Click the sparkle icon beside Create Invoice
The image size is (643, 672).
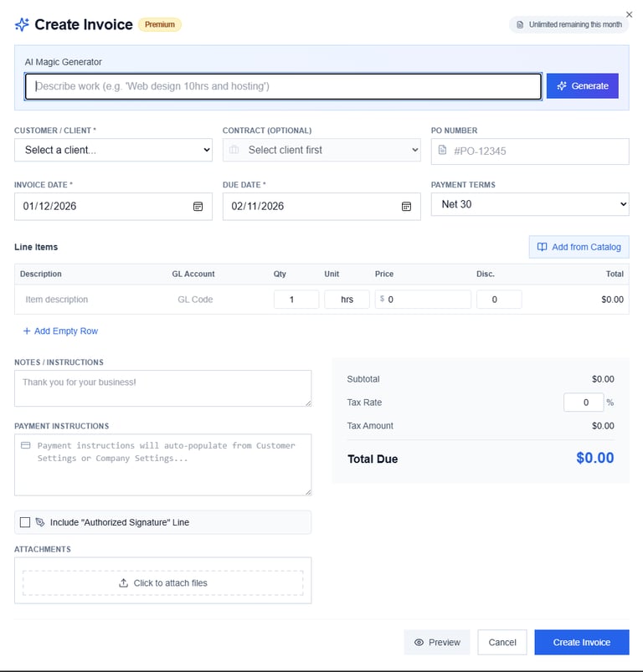(x=22, y=24)
